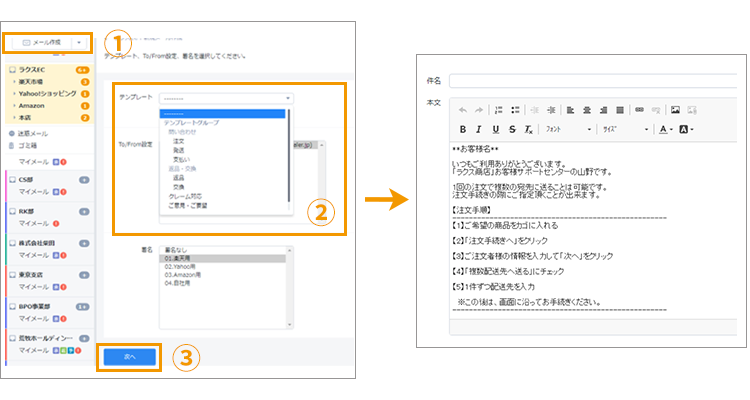
Task: Expand the Yahoo!ショッピング folder arrow
Action: click(14, 94)
